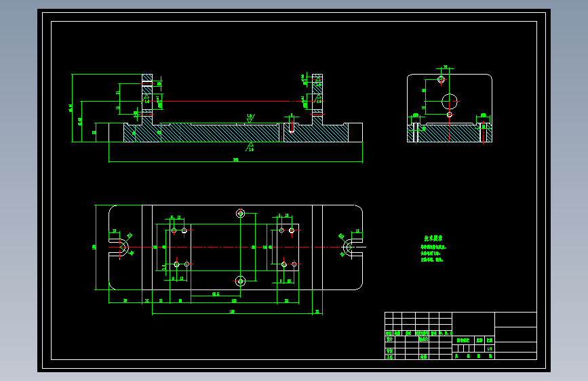588x381 pixels.
Task: Select the overall length dimension in front section
Action: [235, 161]
